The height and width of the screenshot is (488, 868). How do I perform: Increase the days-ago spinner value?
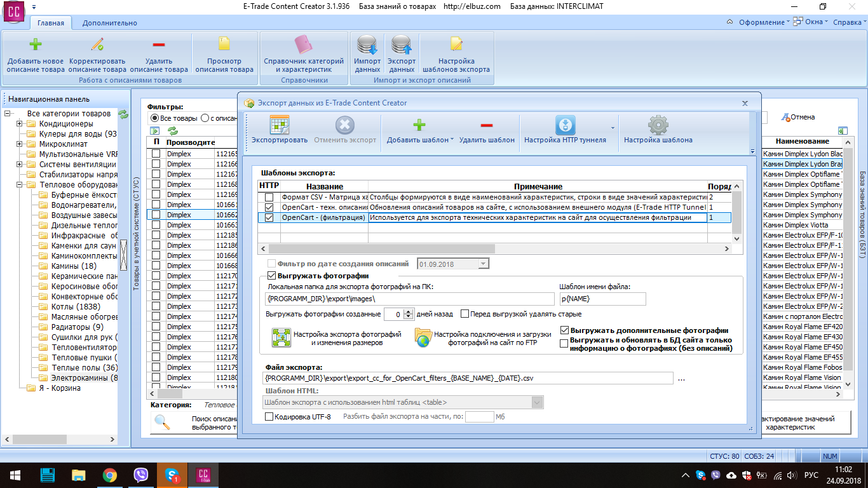coord(409,311)
